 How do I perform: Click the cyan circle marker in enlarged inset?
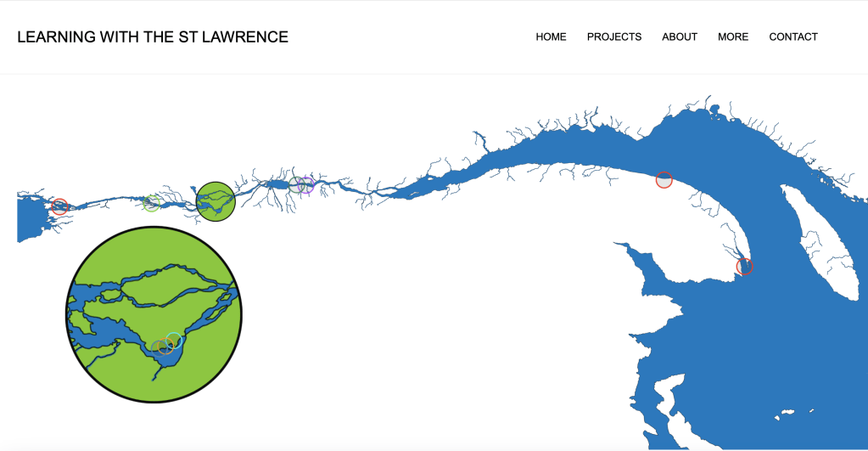pos(174,340)
